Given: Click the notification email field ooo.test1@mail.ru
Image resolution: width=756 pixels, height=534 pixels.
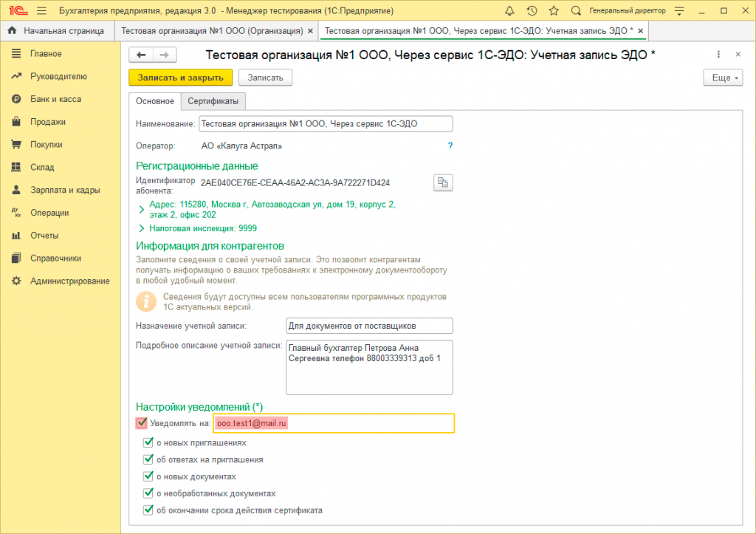Looking at the screenshot, I should [334, 423].
